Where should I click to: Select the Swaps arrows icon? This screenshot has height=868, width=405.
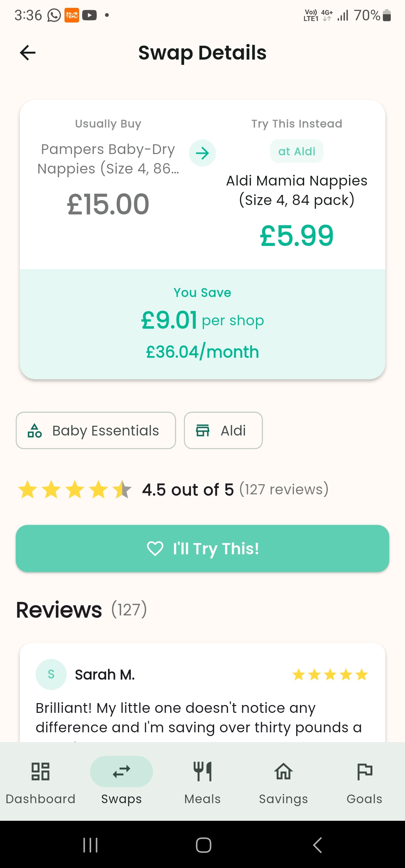[x=121, y=772]
